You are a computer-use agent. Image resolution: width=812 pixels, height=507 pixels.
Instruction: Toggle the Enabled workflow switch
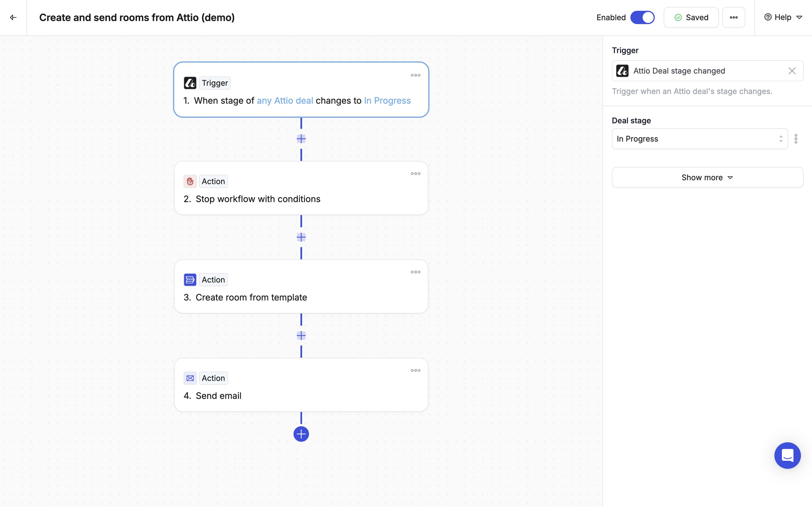[642, 18]
